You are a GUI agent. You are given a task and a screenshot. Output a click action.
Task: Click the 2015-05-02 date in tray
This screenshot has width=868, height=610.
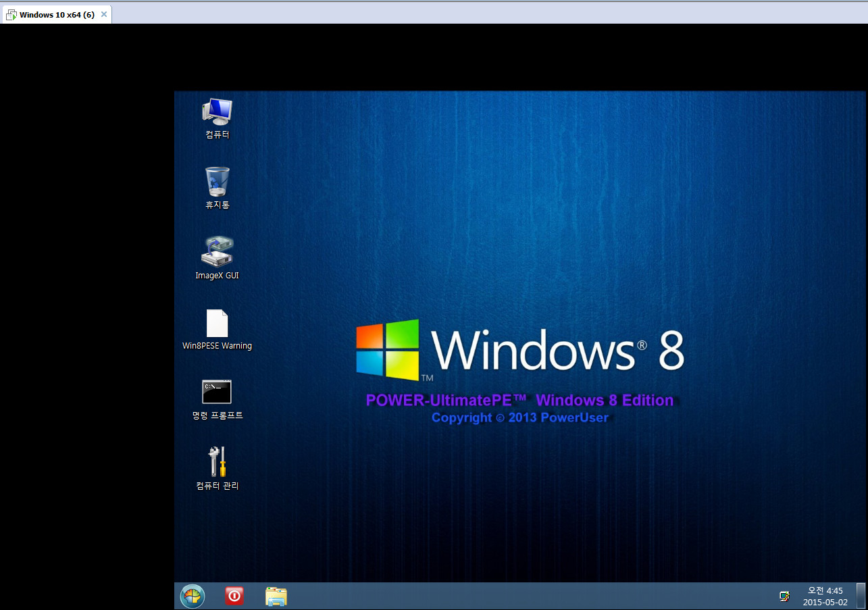(825, 603)
